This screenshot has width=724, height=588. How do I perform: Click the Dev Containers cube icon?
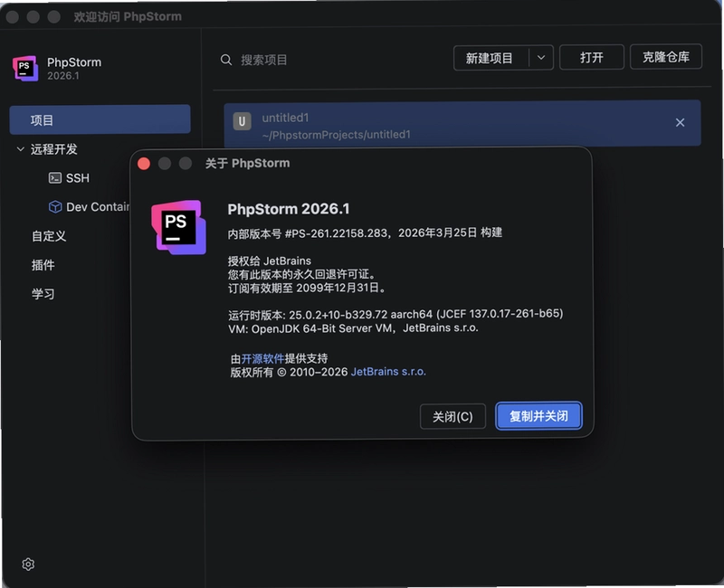coord(55,207)
